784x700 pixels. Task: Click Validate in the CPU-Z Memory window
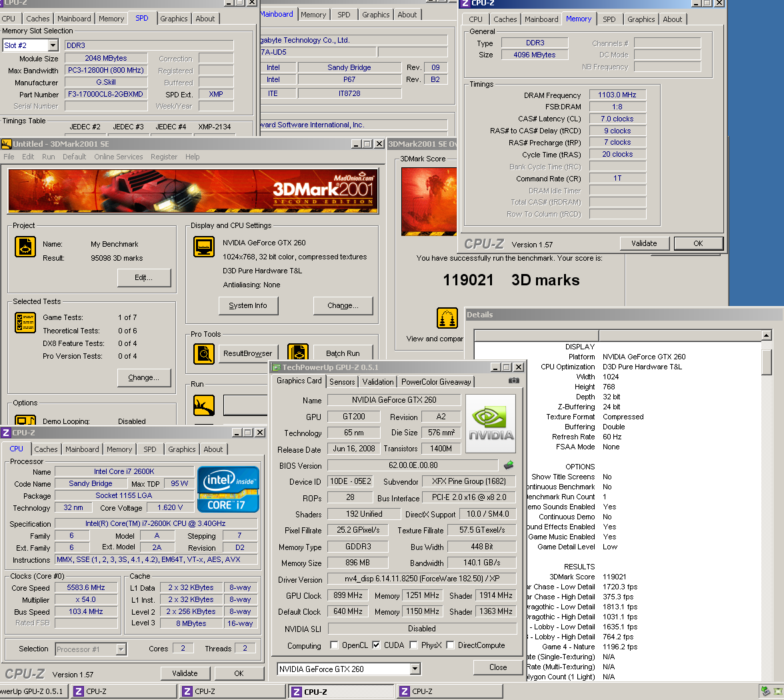click(x=644, y=243)
